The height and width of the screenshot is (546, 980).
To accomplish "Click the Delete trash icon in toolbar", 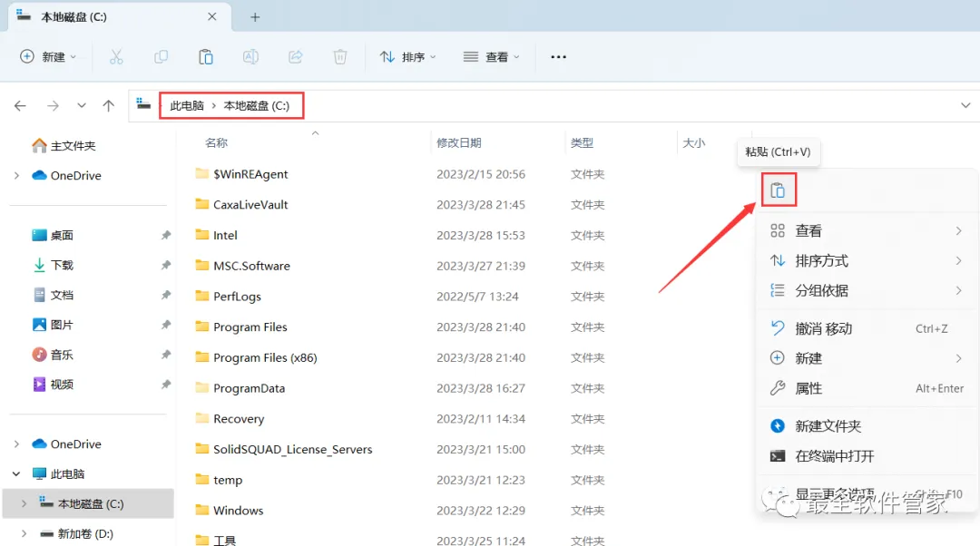I will coord(340,57).
